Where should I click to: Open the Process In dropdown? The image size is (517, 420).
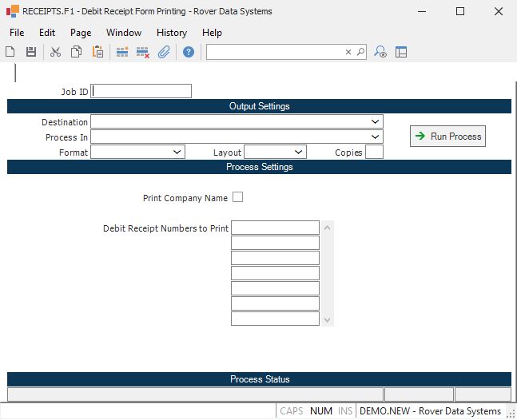[x=376, y=137]
